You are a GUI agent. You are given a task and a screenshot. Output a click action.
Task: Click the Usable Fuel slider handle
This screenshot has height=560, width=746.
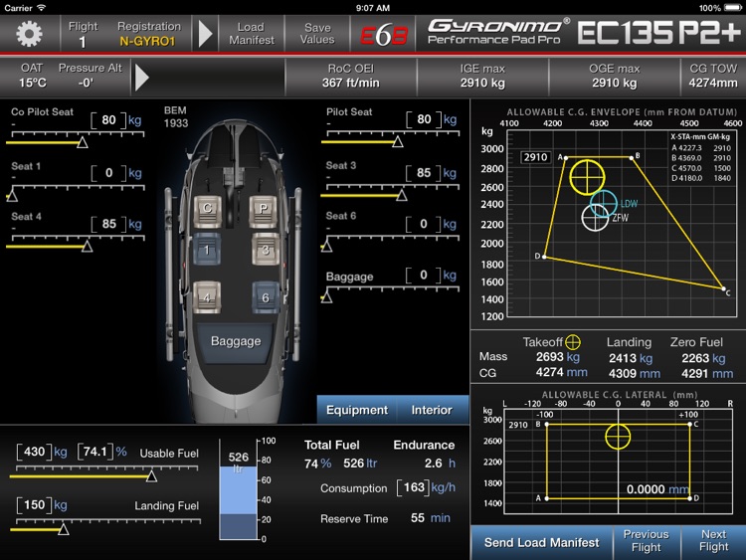[151, 476]
